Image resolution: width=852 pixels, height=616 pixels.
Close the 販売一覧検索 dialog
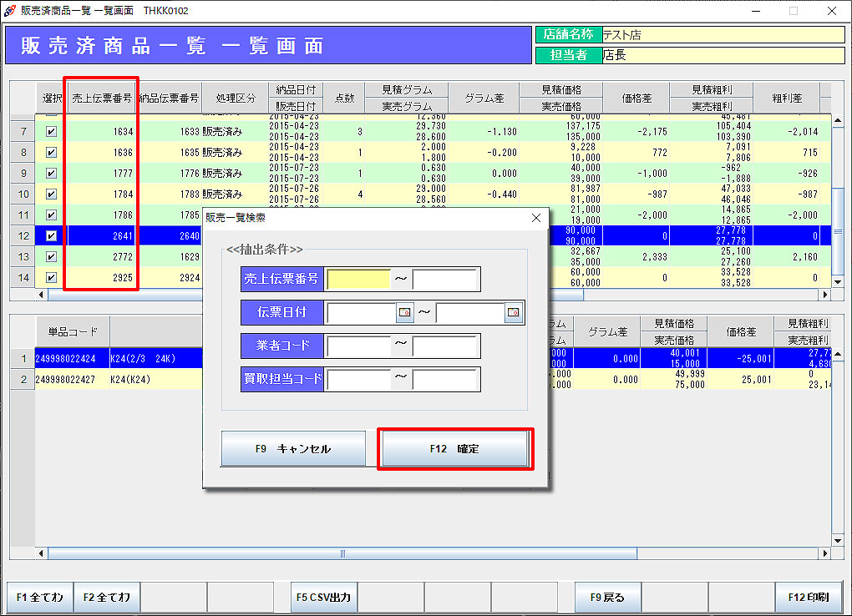point(536,218)
